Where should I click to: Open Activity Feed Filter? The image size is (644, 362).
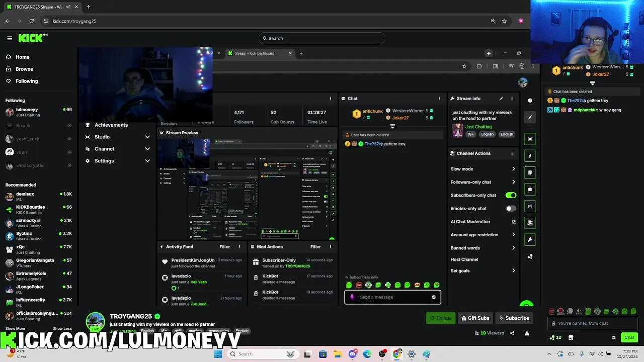[225, 247]
